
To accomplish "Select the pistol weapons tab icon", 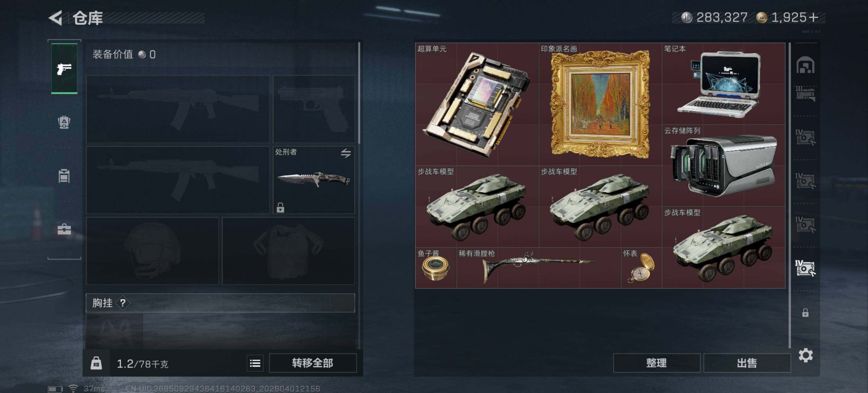I will click(64, 69).
